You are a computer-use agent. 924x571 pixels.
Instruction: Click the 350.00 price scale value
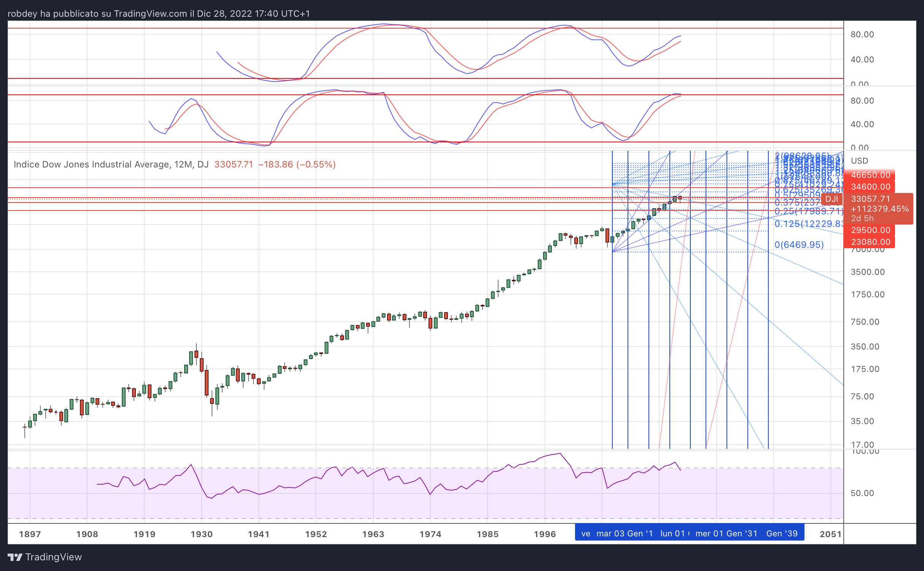coord(865,347)
